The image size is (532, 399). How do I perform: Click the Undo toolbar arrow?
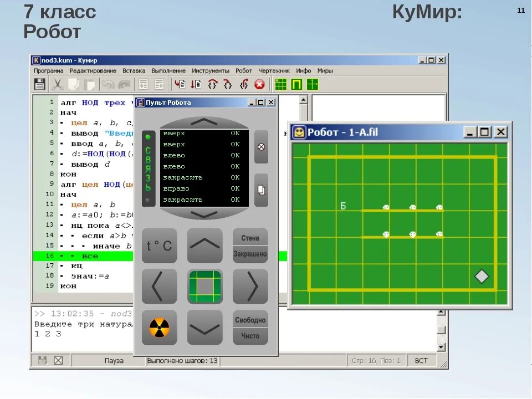108,84
